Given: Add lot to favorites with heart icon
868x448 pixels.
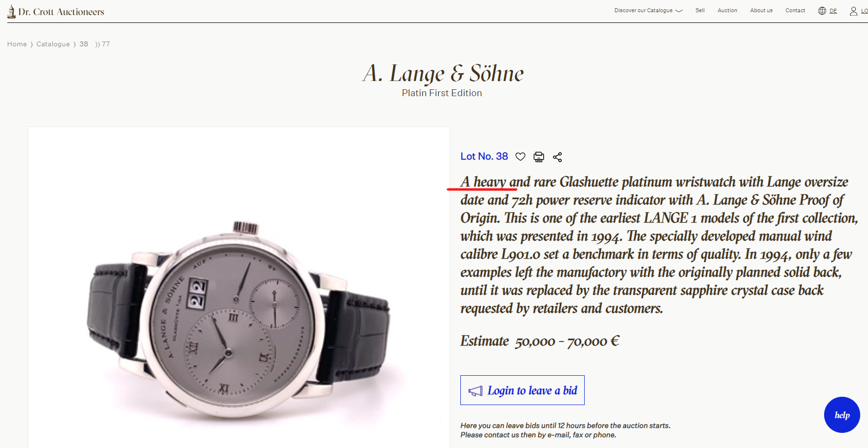Looking at the screenshot, I should pyautogui.click(x=520, y=157).
